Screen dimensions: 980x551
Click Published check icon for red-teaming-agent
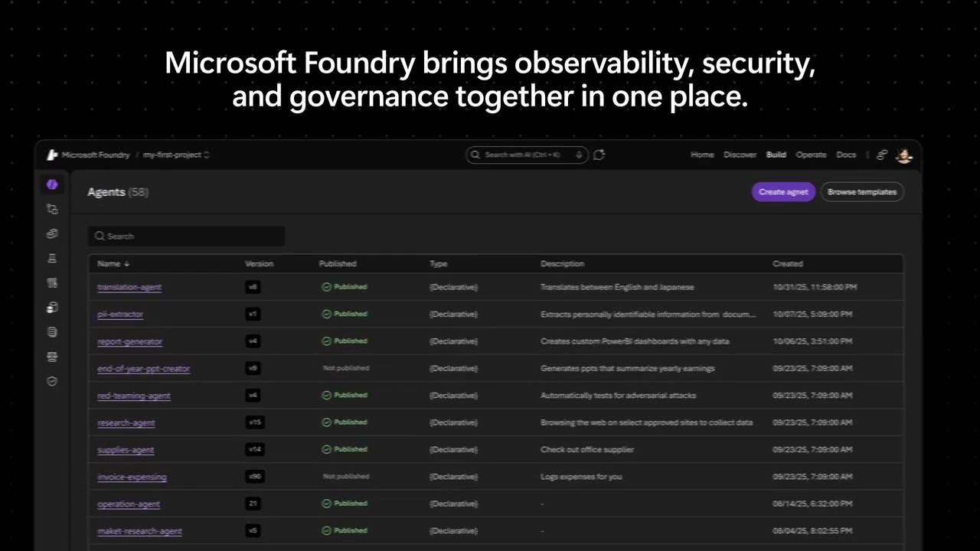pyautogui.click(x=326, y=395)
